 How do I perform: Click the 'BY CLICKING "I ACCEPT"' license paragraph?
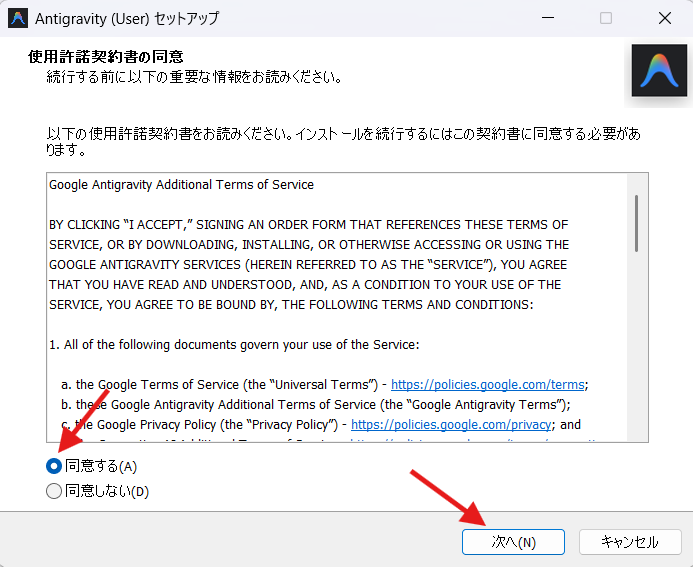308,264
